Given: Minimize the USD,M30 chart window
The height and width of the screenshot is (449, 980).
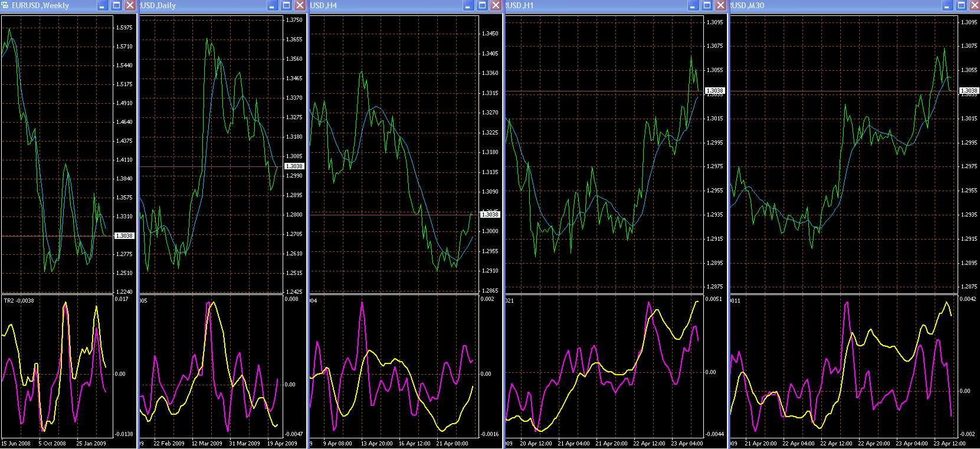Looking at the screenshot, I should [947, 5].
